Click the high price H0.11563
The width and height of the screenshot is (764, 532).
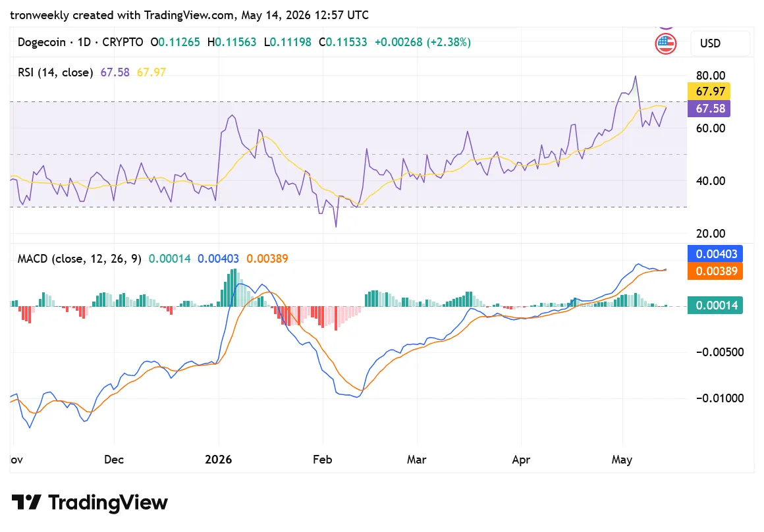[x=232, y=42]
